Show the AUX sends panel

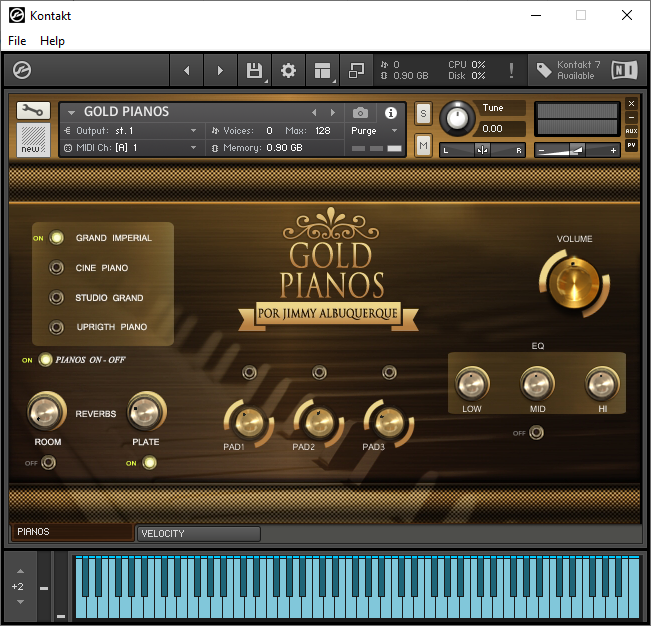coord(631,131)
